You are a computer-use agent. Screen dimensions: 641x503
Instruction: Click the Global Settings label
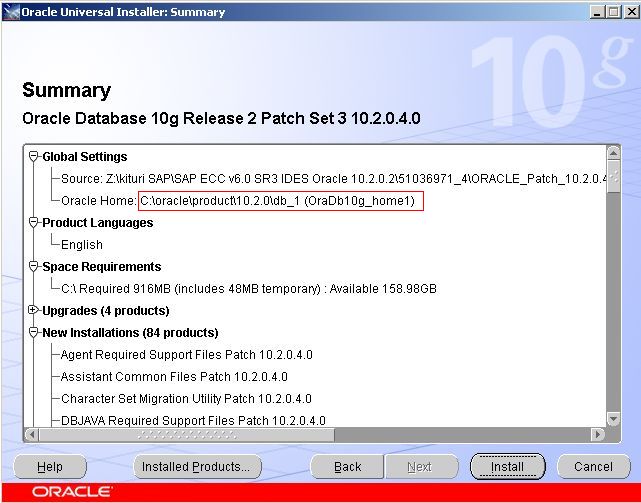[85, 157]
